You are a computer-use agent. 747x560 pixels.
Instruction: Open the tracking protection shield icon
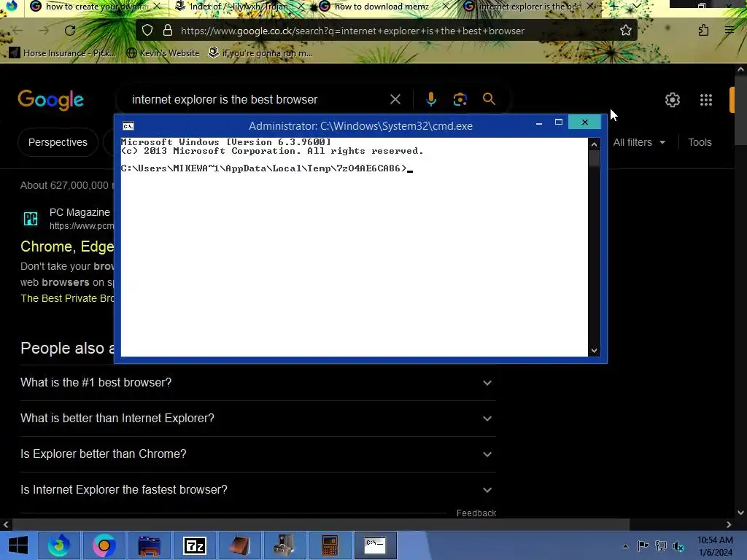coord(147,31)
